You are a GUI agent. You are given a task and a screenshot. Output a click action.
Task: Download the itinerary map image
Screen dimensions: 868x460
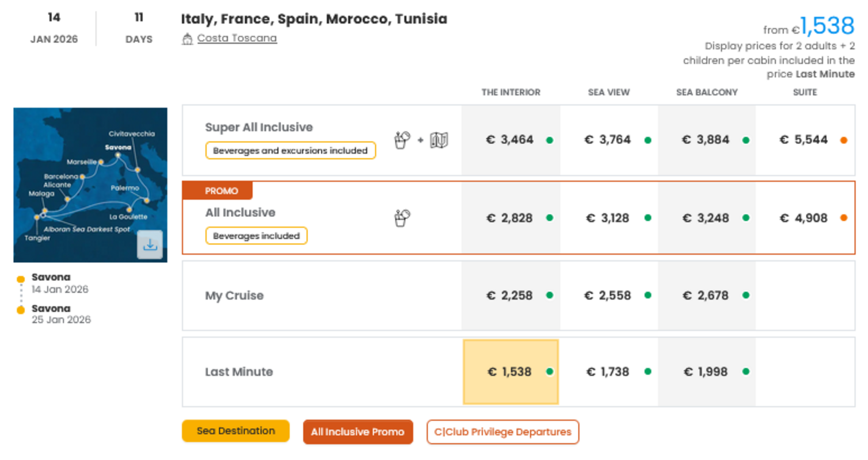150,245
